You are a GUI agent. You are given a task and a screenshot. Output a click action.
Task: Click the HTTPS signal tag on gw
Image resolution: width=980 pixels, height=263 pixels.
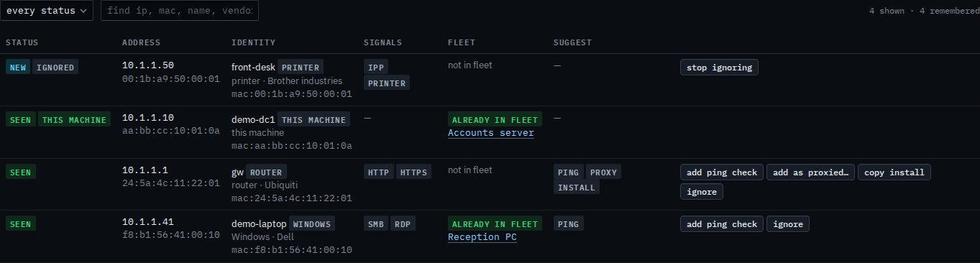(x=413, y=172)
